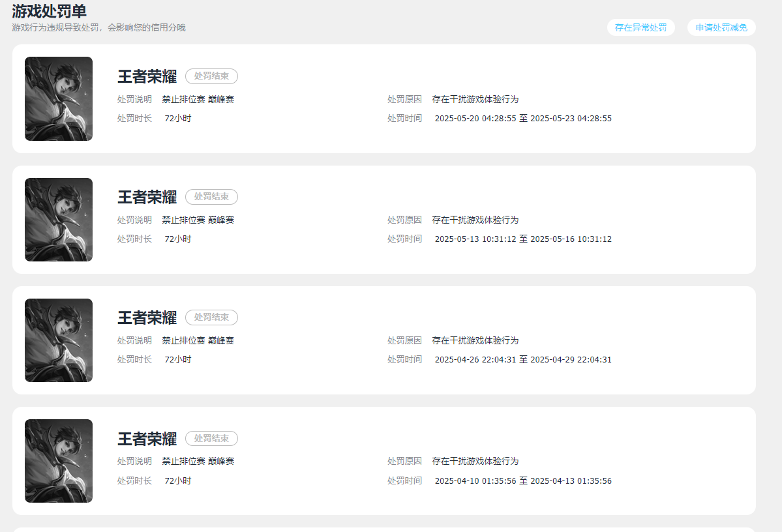The height and width of the screenshot is (532, 782).
Task: Click 存在干扰游戏体验行为 reason in 2025-04-26 card
Action: click(x=475, y=340)
